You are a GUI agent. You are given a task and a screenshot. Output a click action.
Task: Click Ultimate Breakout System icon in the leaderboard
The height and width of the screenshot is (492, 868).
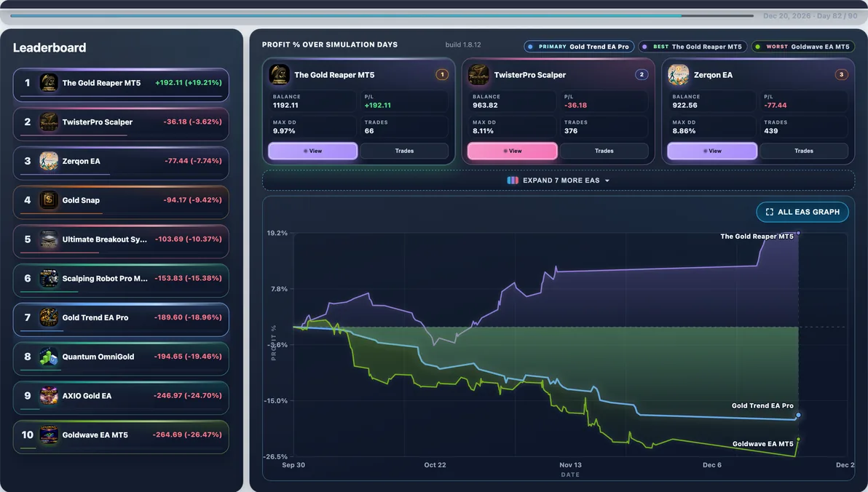[49, 239]
